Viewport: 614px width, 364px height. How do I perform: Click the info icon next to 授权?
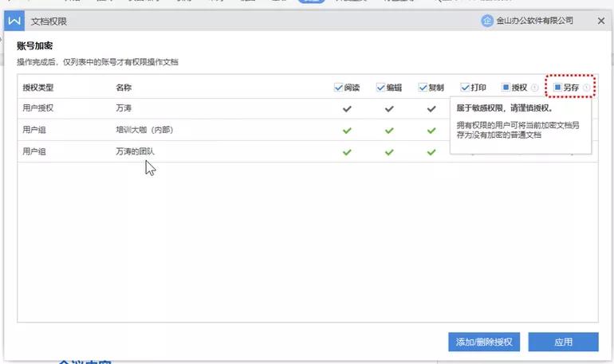coord(534,88)
